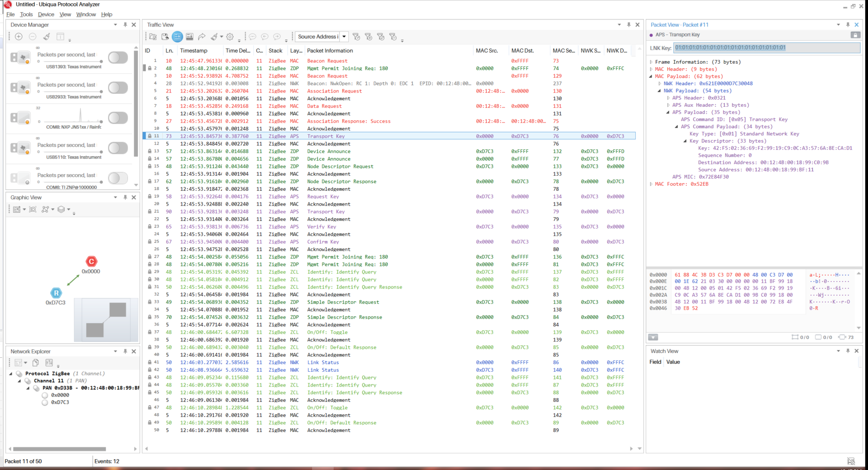Click the save capture disk icon
This screenshot has height=470, width=868.
pyautogui.click(x=165, y=37)
